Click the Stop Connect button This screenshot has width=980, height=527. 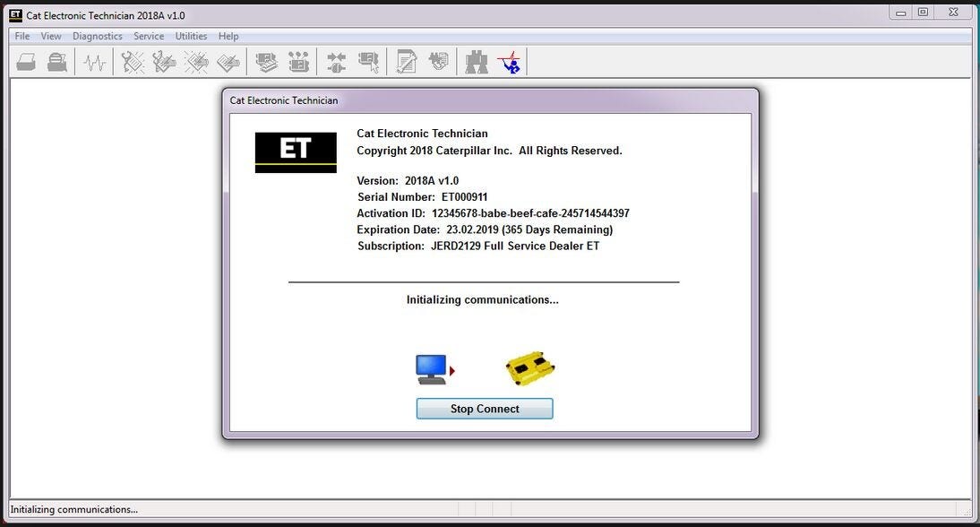pyautogui.click(x=485, y=409)
